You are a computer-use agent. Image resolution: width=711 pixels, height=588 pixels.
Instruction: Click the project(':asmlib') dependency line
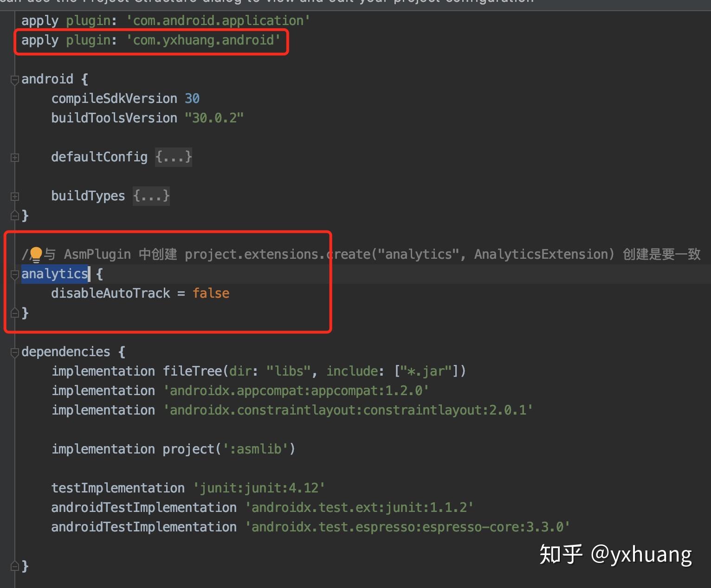click(x=228, y=448)
